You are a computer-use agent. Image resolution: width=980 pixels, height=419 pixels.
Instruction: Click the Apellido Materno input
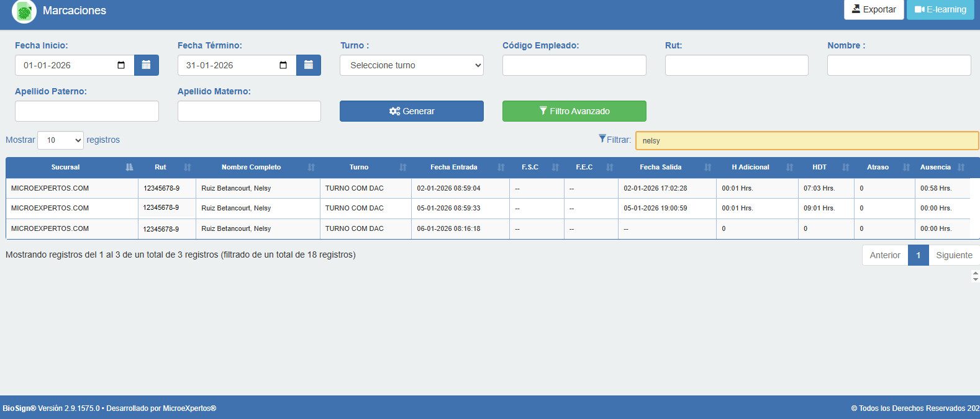point(249,111)
